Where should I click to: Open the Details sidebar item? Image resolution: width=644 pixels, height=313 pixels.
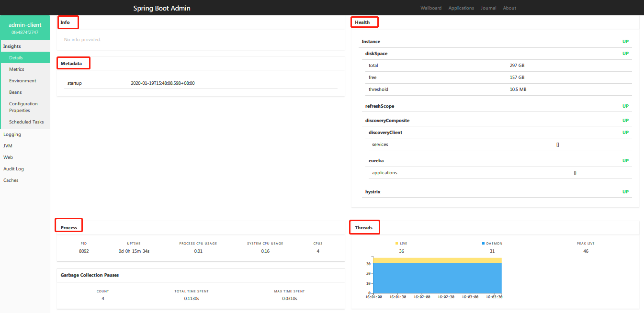pos(25,58)
